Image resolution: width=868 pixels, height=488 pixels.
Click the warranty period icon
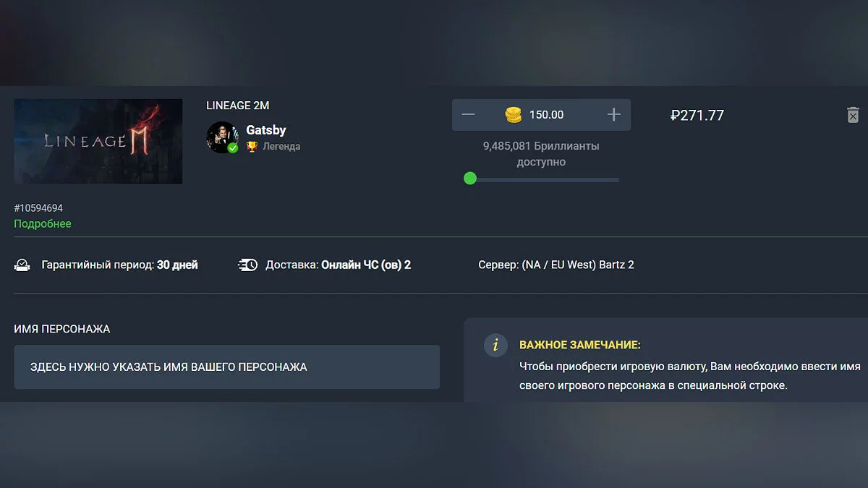point(22,265)
